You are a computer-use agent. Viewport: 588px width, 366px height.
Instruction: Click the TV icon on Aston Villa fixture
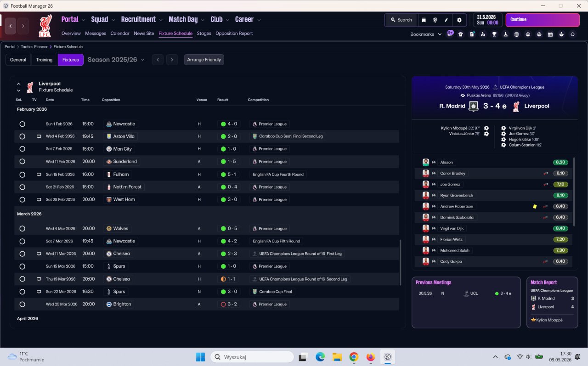pyautogui.click(x=39, y=136)
